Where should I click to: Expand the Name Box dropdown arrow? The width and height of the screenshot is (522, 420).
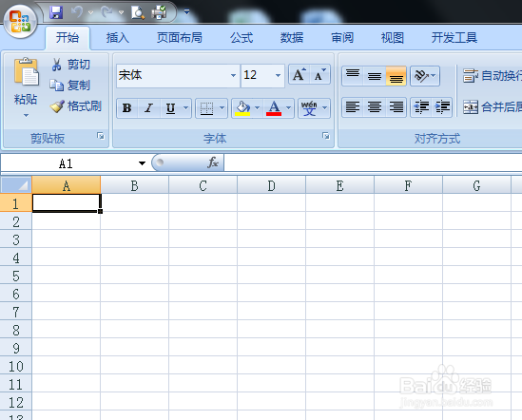(143, 163)
